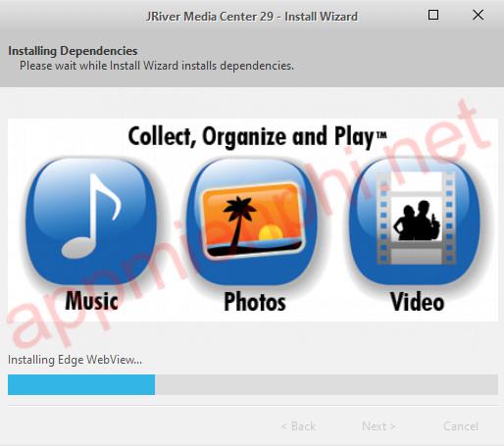The width and height of the screenshot is (504, 446).
Task: Click the gray unfilled portion of progress bar
Action: 327,384
